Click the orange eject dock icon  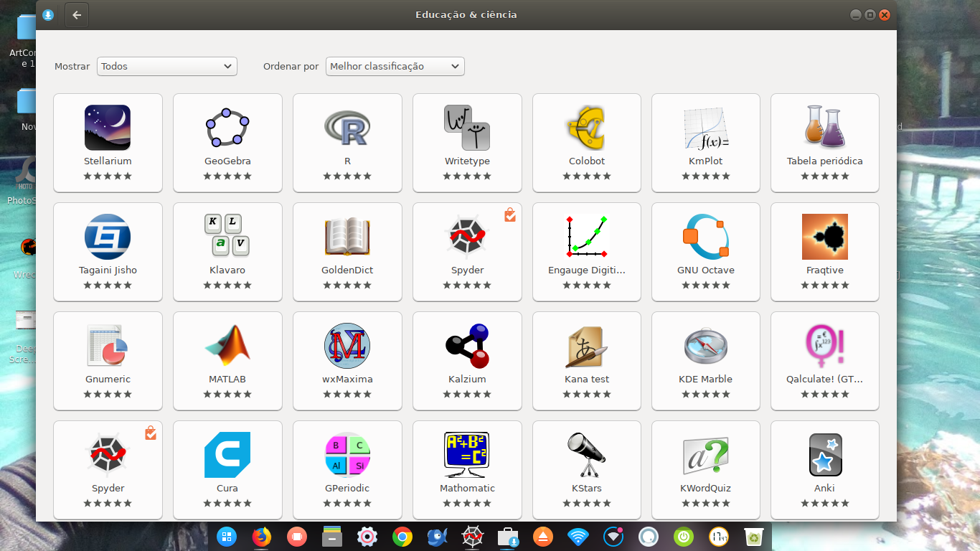point(542,537)
